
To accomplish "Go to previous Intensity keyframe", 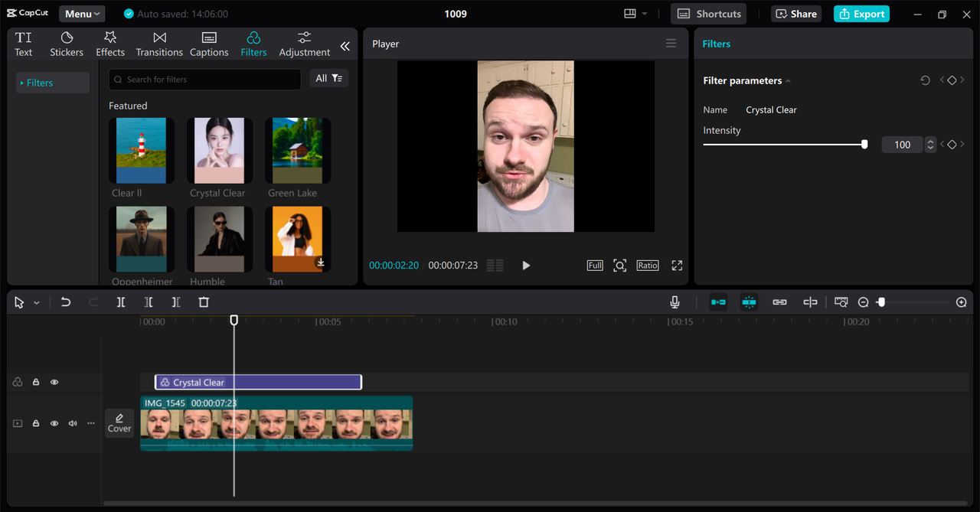I will click(x=942, y=145).
